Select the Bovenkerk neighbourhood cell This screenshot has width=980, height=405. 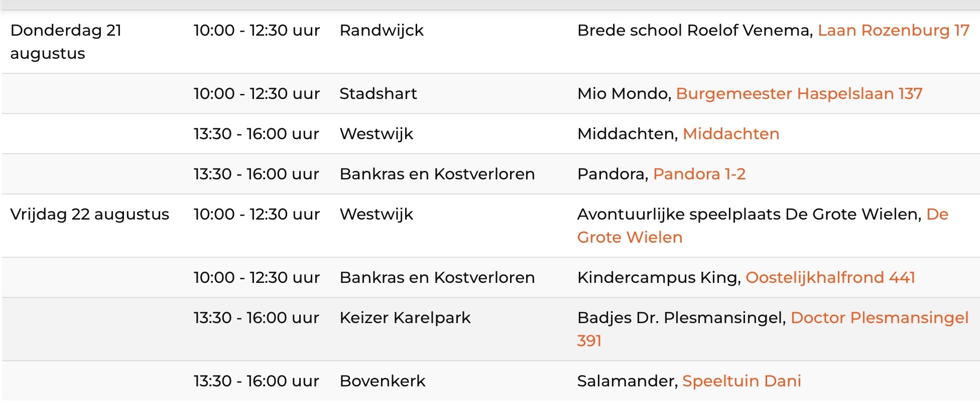coord(383,381)
